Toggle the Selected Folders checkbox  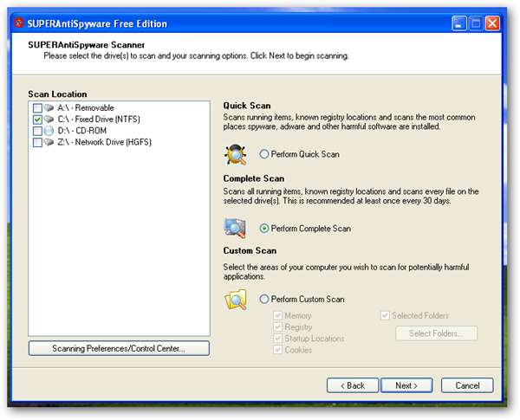[x=385, y=315]
